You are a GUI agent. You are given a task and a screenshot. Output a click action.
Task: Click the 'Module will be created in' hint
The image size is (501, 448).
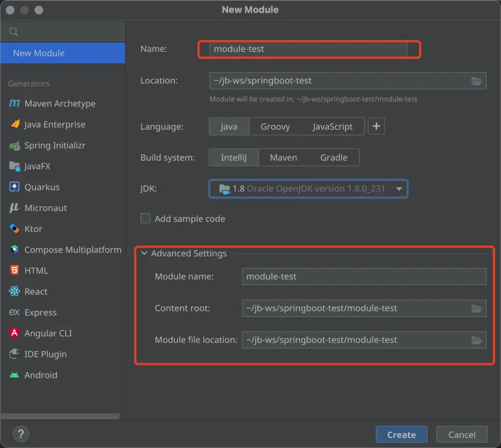(x=313, y=99)
